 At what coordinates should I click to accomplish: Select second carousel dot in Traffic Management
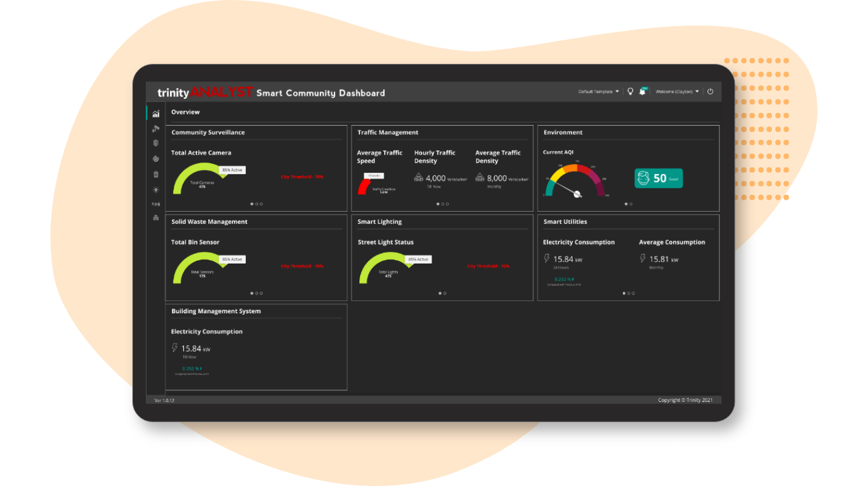tap(443, 204)
